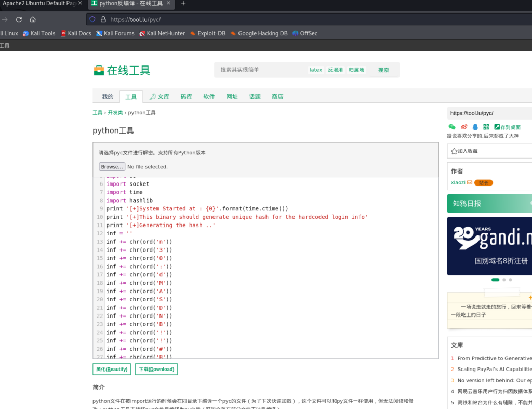Image resolution: width=532 pixels, height=409 pixels.
Task: Click the 在线工具 briefcase site logo
Action: [x=99, y=71]
